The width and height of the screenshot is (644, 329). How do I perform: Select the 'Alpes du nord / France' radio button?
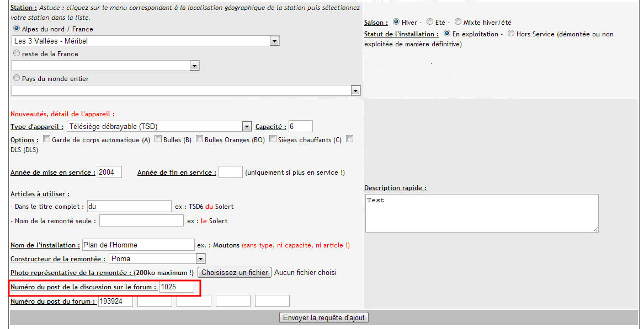click(16, 29)
